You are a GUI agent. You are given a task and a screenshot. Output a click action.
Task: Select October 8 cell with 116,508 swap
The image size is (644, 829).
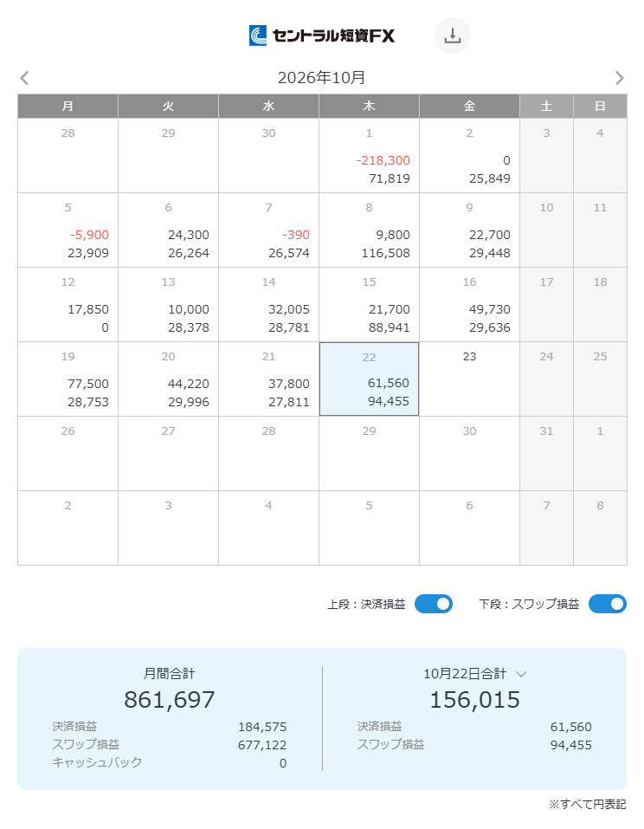[x=370, y=230]
